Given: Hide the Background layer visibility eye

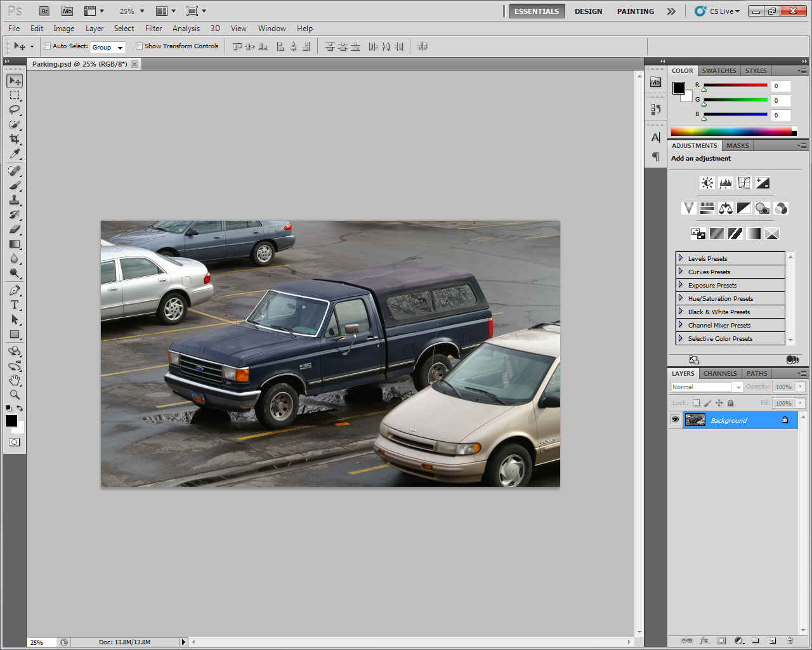Looking at the screenshot, I should (675, 420).
